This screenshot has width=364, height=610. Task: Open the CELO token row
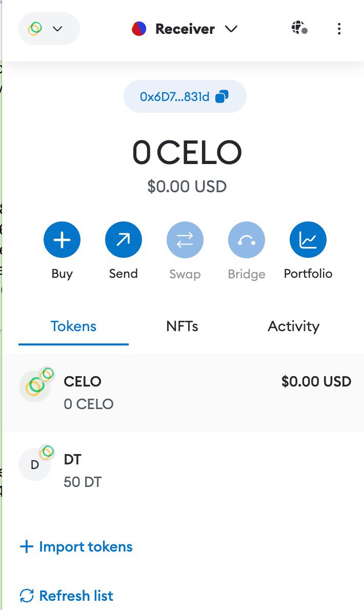(x=182, y=393)
